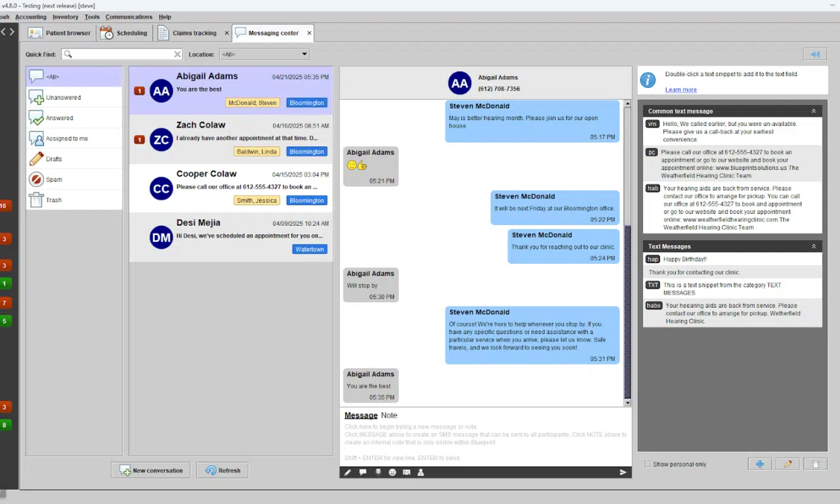Click the speech bubble icon in composer toolbar
This screenshot has height=504, width=840.
362,472
